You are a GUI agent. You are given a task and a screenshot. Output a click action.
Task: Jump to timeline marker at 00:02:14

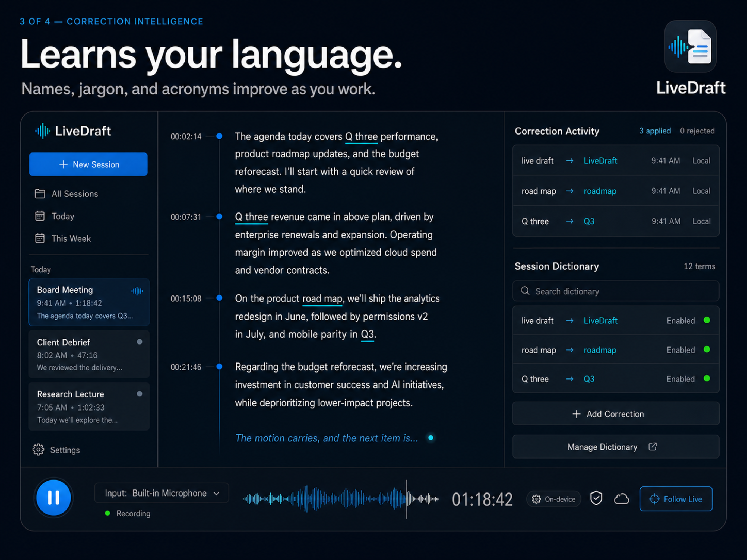click(219, 136)
